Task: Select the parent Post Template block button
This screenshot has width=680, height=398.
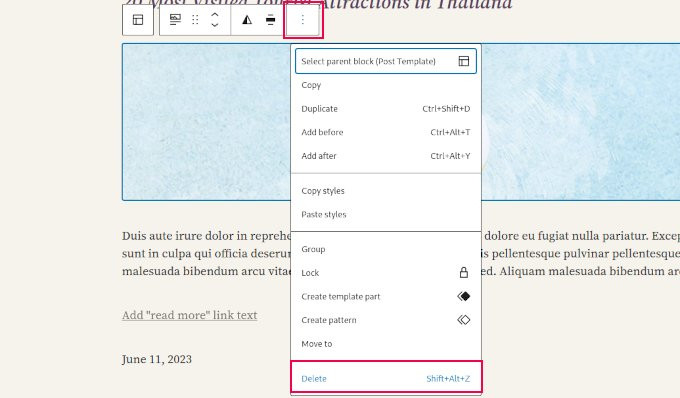Action: [x=138, y=20]
